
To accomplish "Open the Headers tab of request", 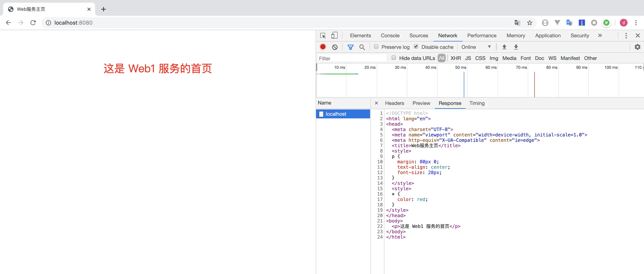I will pos(394,103).
